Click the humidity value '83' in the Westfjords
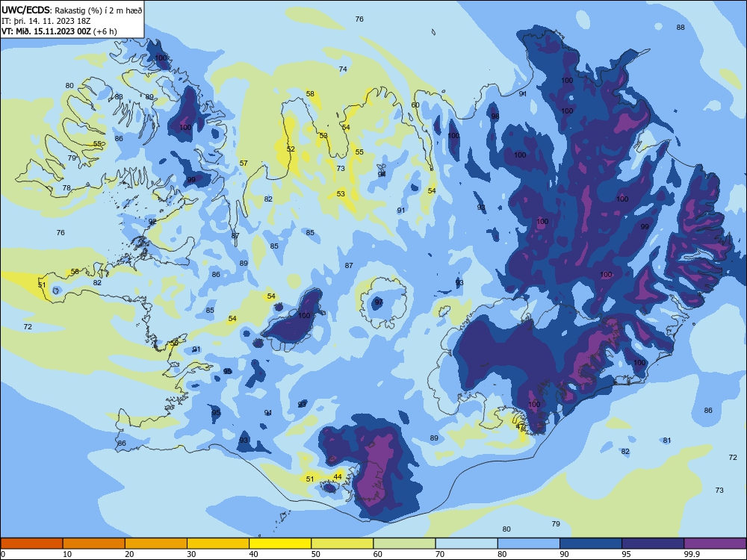The height and width of the screenshot is (560, 747). coord(119,96)
